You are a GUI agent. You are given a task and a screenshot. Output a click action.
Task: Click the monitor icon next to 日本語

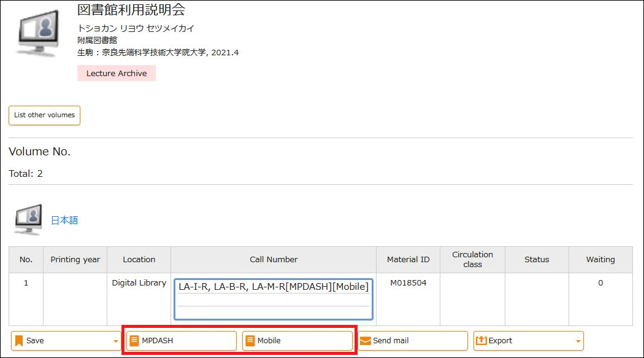[28, 219]
